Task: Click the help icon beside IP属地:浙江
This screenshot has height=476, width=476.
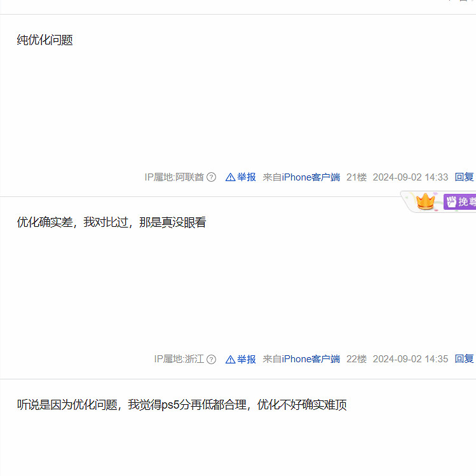Action: pyautogui.click(x=211, y=359)
